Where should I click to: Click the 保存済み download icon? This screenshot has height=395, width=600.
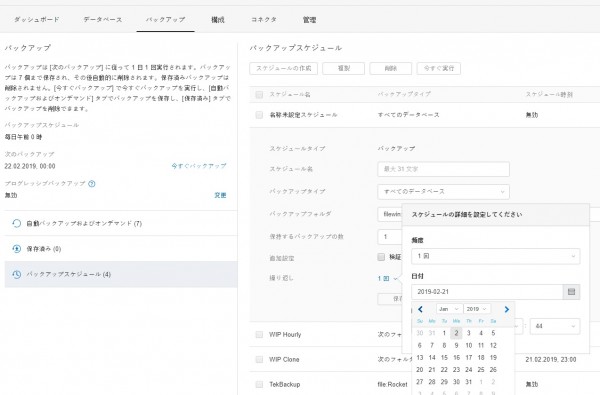16,249
